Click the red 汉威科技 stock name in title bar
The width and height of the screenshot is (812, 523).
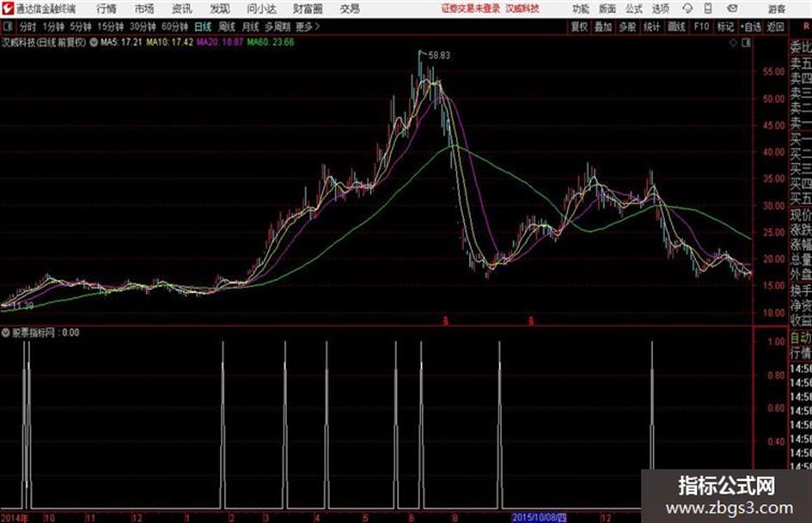522,9
